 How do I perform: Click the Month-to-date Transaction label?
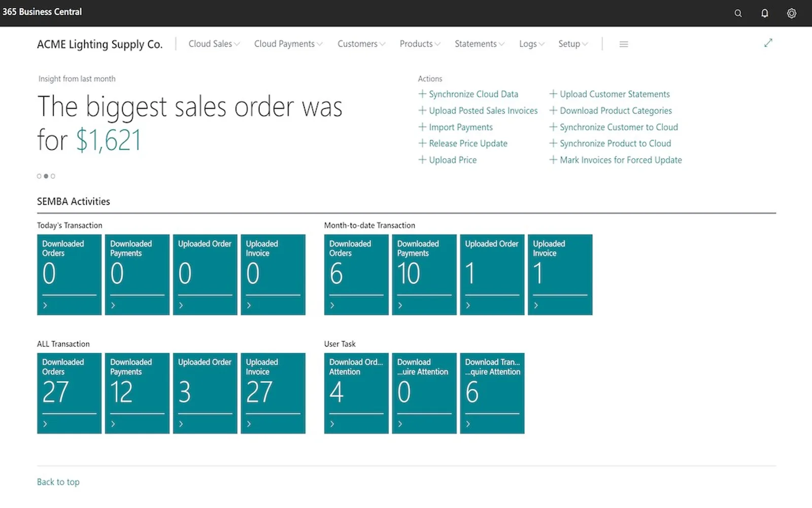pos(369,225)
